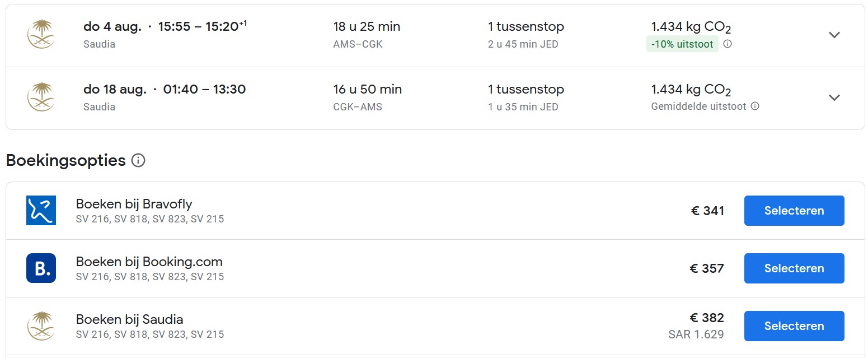Click info icon beside -10% uitstoot
868x358 pixels.
click(x=728, y=44)
